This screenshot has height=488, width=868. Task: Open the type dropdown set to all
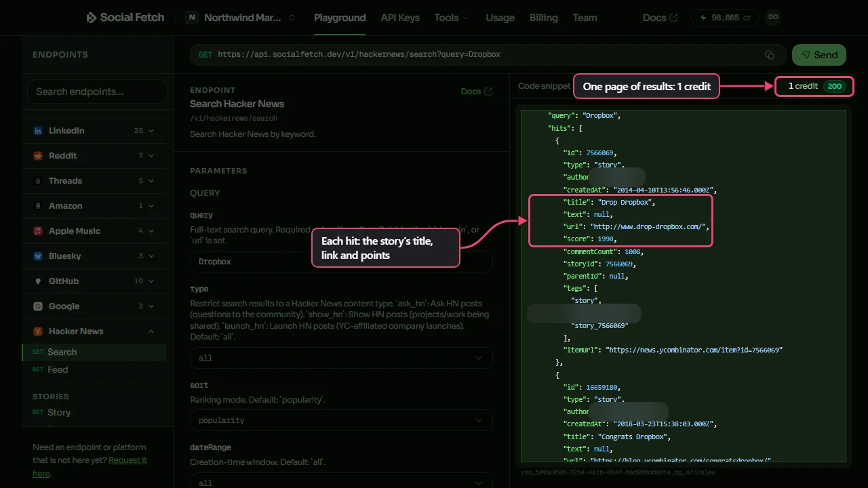341,358
